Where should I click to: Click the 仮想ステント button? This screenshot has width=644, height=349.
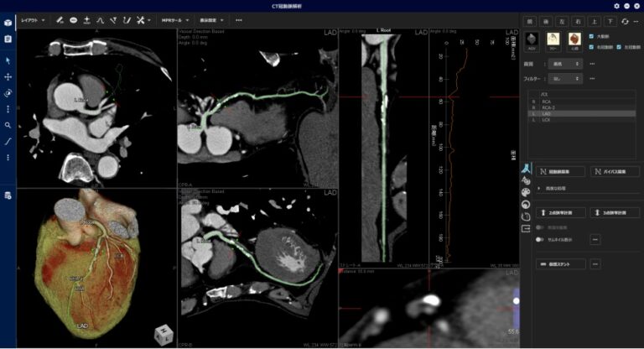click(561, 263)
